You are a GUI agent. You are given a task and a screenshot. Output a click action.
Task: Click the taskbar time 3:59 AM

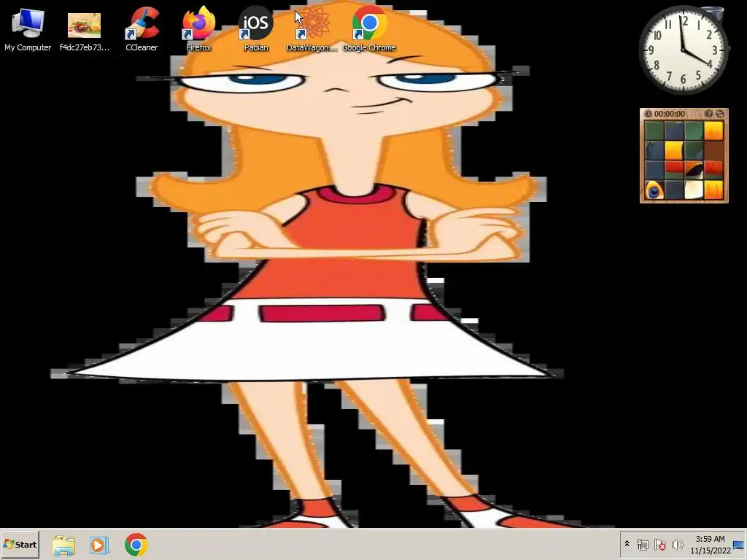point(710,539)
